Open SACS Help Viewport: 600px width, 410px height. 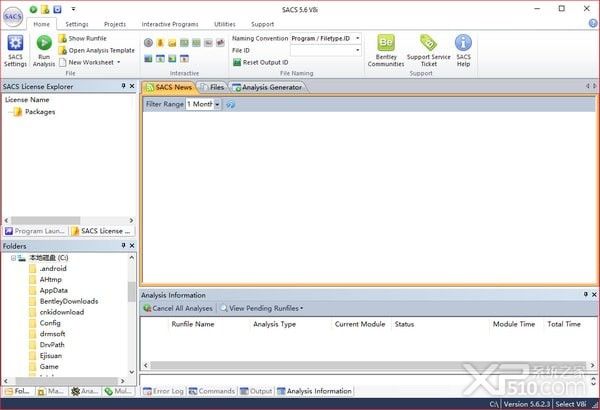point(463,51)
